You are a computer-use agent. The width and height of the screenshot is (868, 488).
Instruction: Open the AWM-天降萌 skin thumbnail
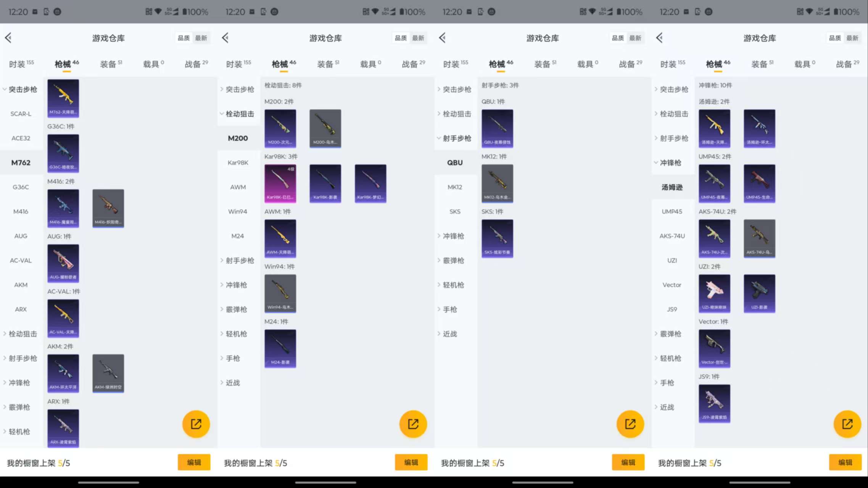(x=280, y=238)
